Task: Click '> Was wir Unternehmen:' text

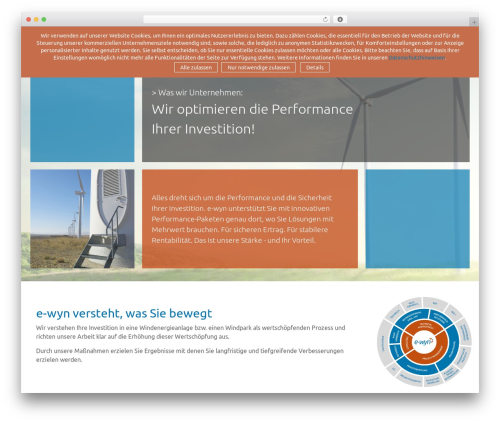Action: 197,93
